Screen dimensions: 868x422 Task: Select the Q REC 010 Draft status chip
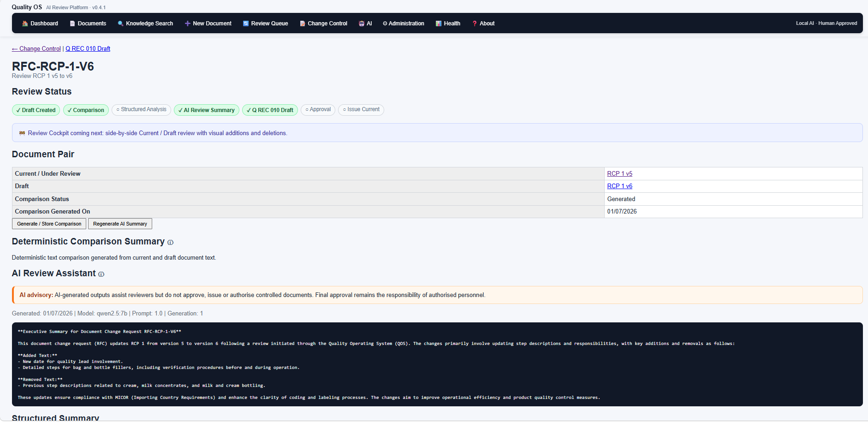[270, 110]
